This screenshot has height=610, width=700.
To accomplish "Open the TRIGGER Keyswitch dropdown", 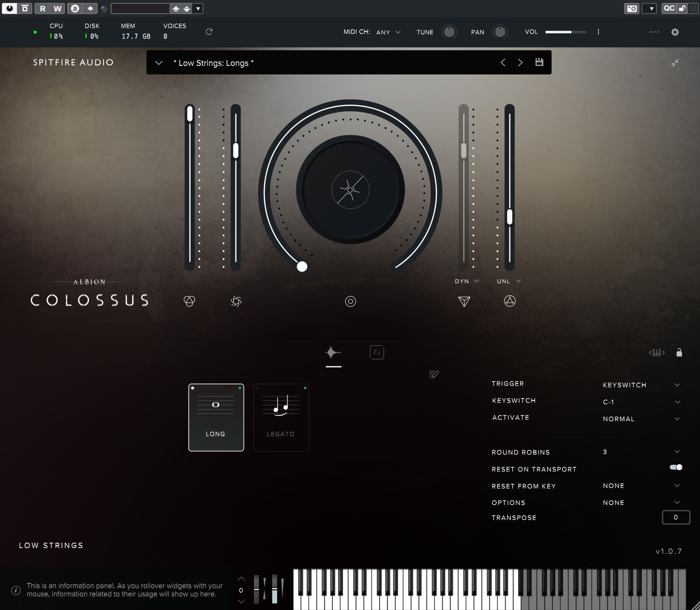I will 641,385.
